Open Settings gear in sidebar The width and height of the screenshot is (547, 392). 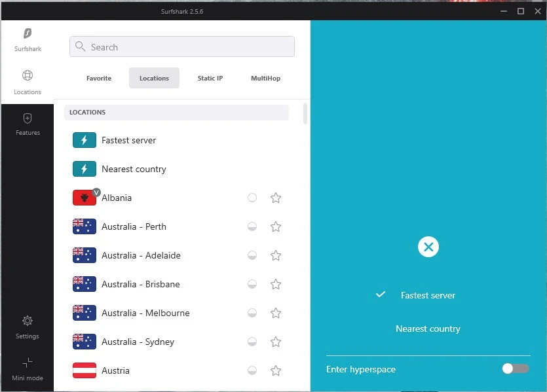[28, 321]
